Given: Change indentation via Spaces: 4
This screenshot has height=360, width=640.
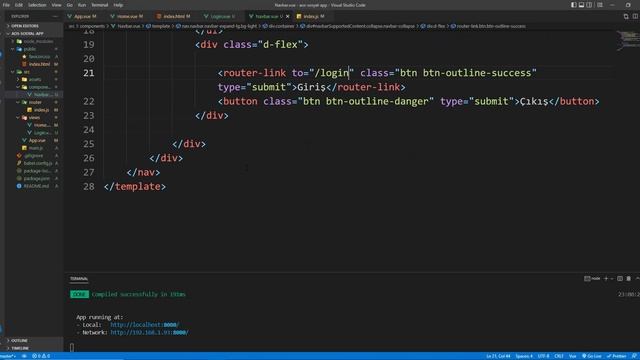Looking at the screenshot, I should click(524, 356).
